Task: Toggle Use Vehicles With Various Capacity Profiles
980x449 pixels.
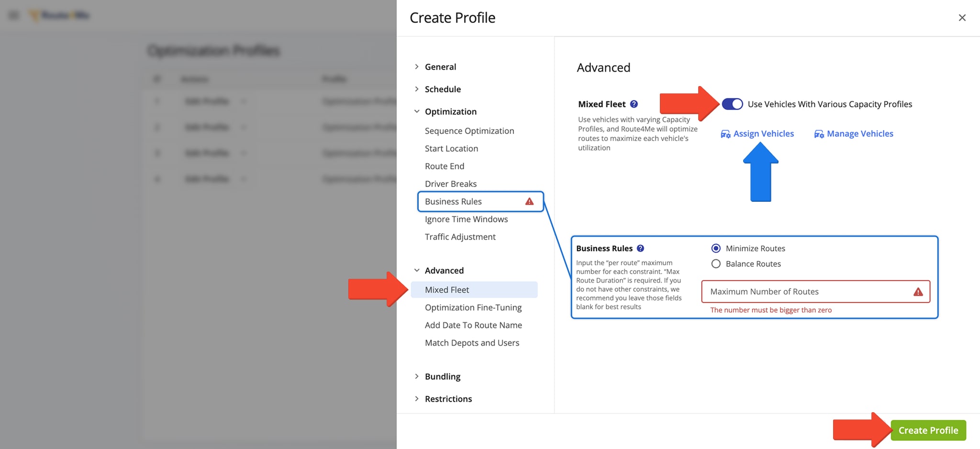Action: (x=732, y=104)
